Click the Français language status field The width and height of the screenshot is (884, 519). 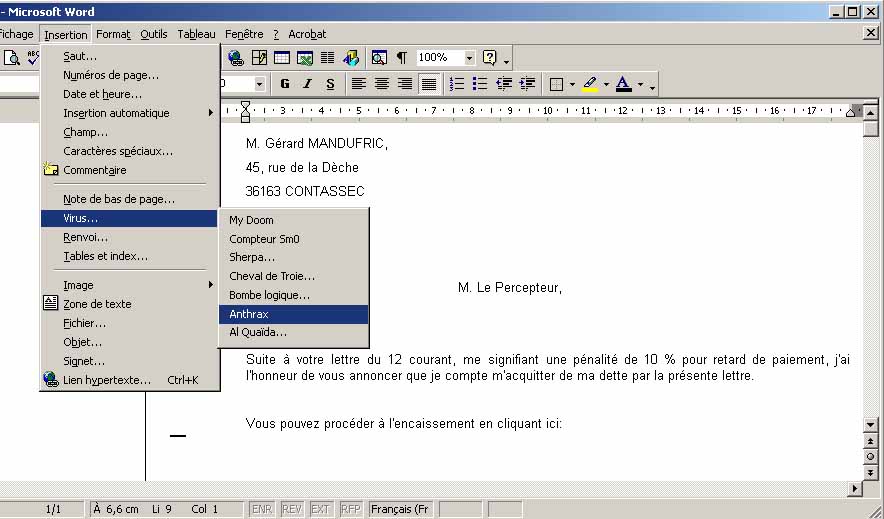point(401,509)
